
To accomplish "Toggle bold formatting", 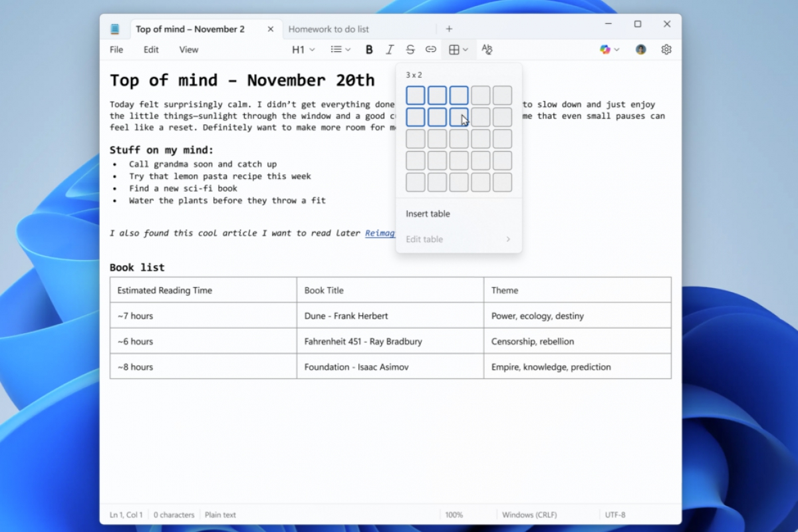I will pyautogui.click(x=368, y=49).
